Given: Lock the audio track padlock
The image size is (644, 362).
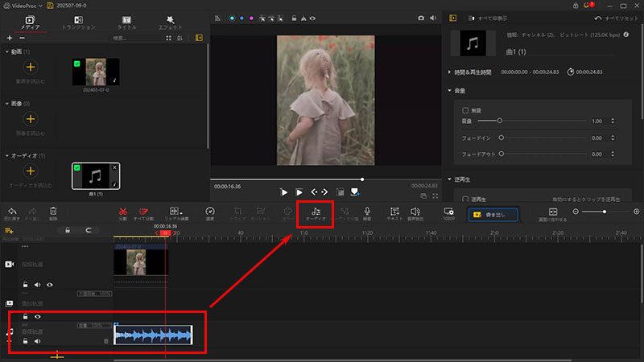Looking at the screenshot, I should pos(26,341).
